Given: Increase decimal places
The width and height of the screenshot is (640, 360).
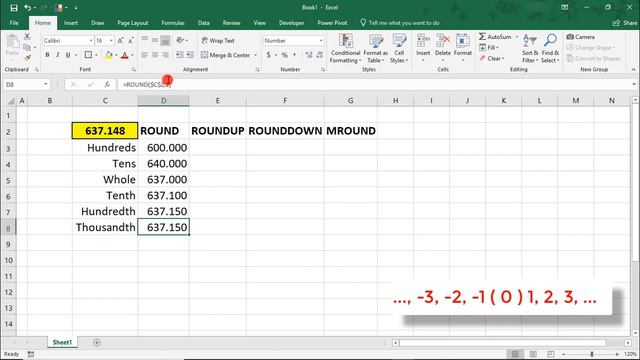Looking at the screenshot, I should tap(309, 55).
